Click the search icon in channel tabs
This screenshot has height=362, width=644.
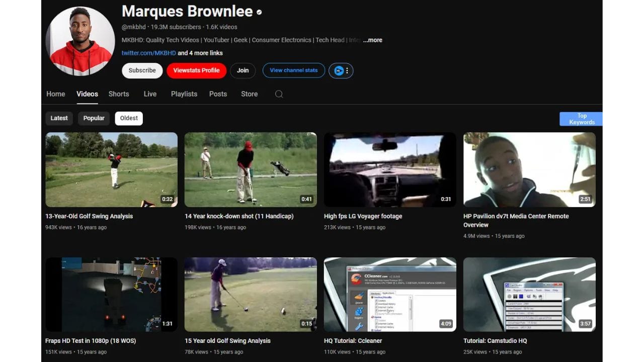click(279, 94)
